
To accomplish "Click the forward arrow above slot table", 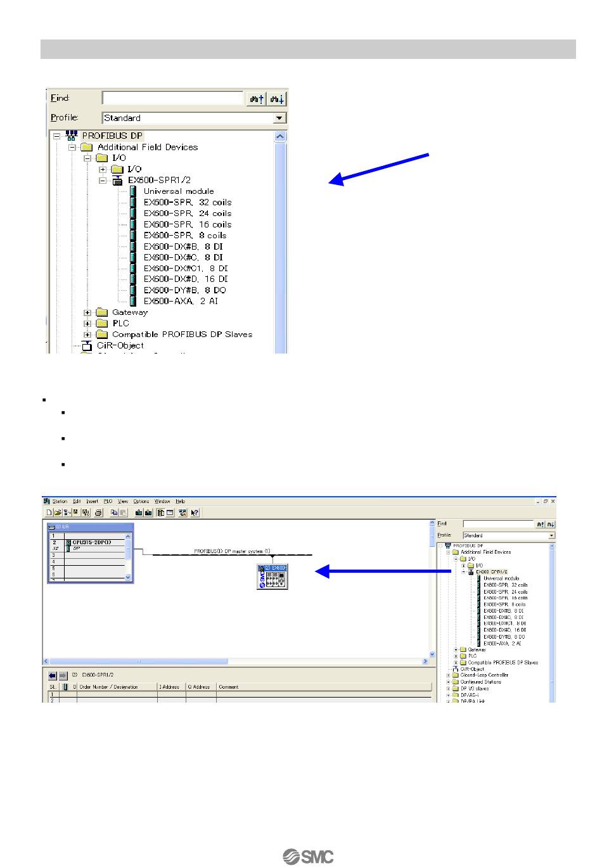I will click(63, 675).
